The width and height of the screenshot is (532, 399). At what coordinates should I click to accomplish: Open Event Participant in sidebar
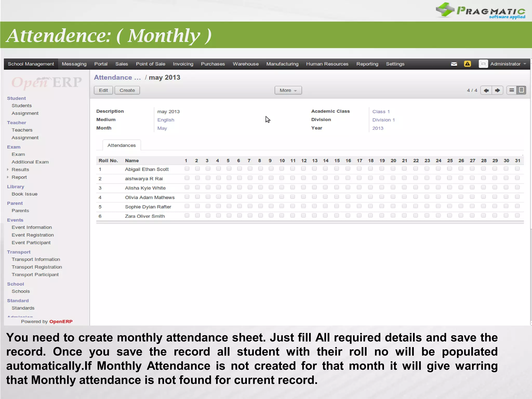pyautogui.click(x=31, y=243)
